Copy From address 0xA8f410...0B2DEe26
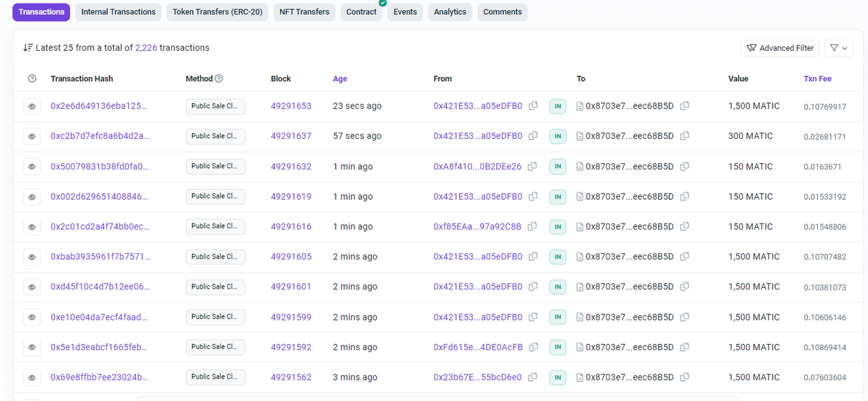The height and width of the screenshot is (401, 868). tap(532, 167)
